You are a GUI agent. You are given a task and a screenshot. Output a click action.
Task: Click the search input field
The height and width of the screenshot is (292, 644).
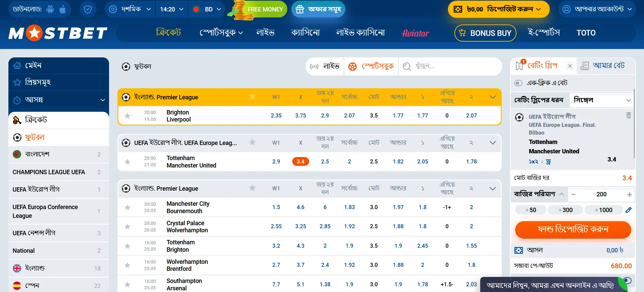(450, 66)
